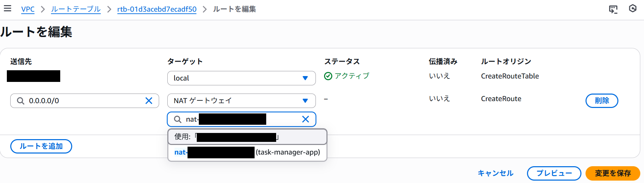Delete the 0.0.0.0/0 route with 削除
Screen dimensions: 644x183
[x=602, y=101]
